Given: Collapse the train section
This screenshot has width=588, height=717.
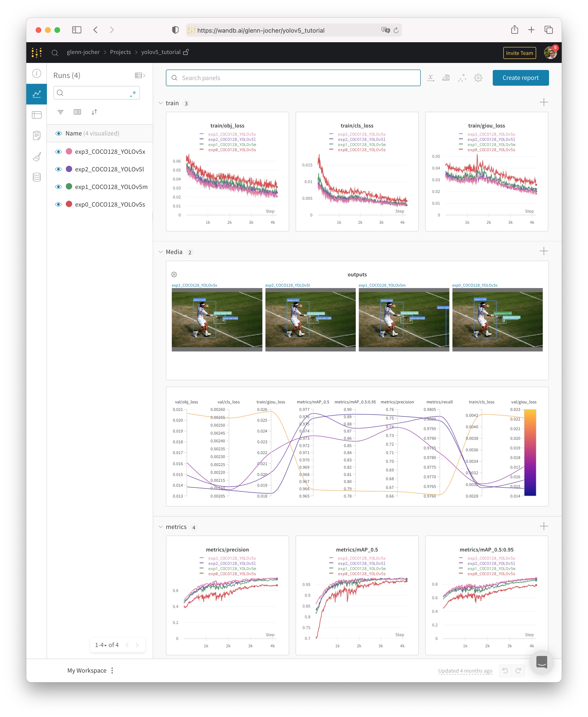Looking at the screenshot, I should tap(160, 103).
